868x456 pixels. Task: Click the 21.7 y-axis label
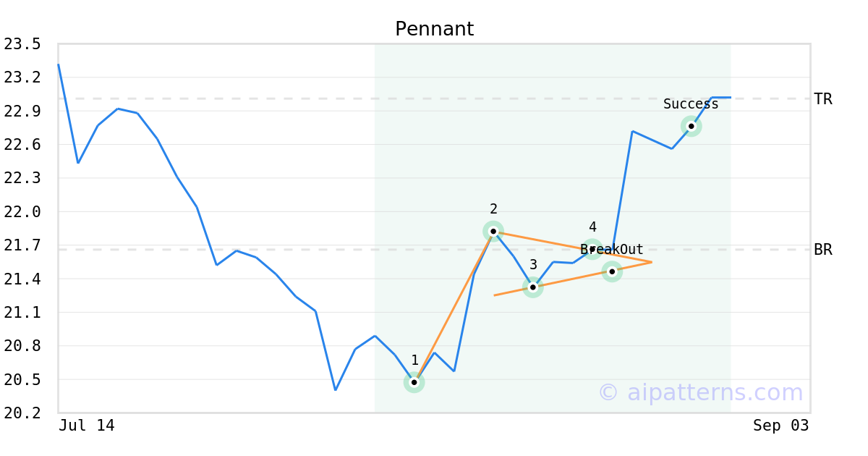pyautogui.click(x=22, y=245)
